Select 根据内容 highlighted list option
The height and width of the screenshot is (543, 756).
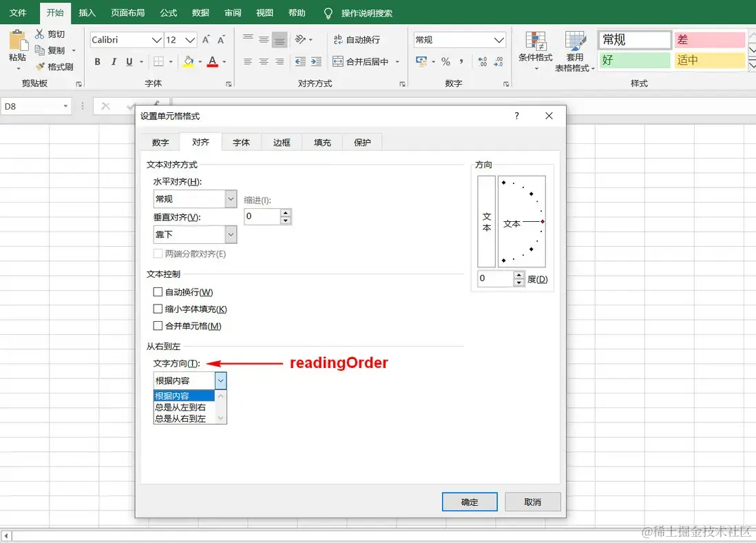coord(184,396)
